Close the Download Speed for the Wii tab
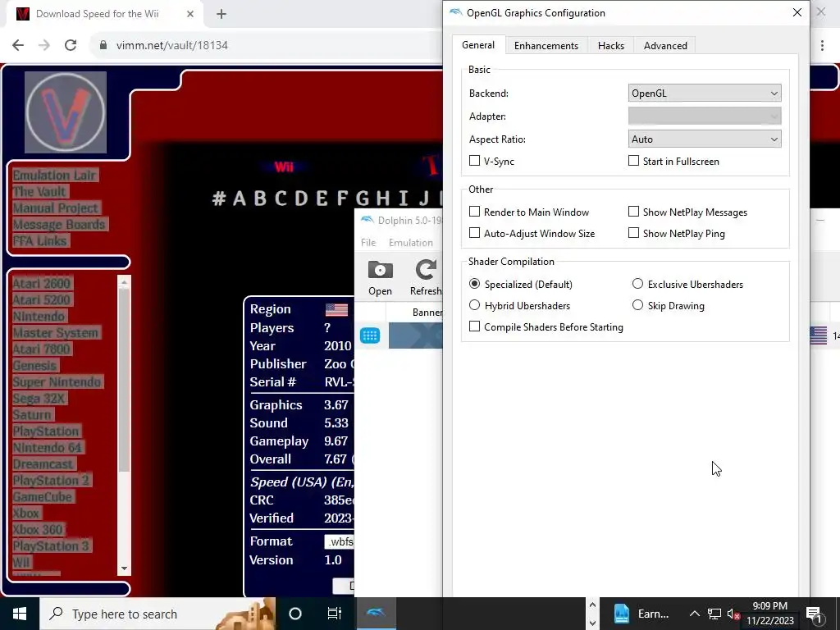 pos(190,14)
